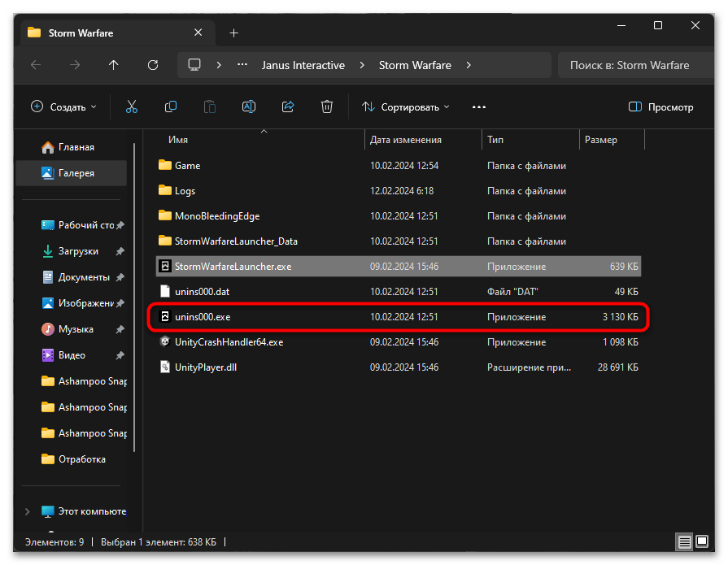Click the Delete trash icon
Screen dimensions: 728x565
[x=327, y=107]
